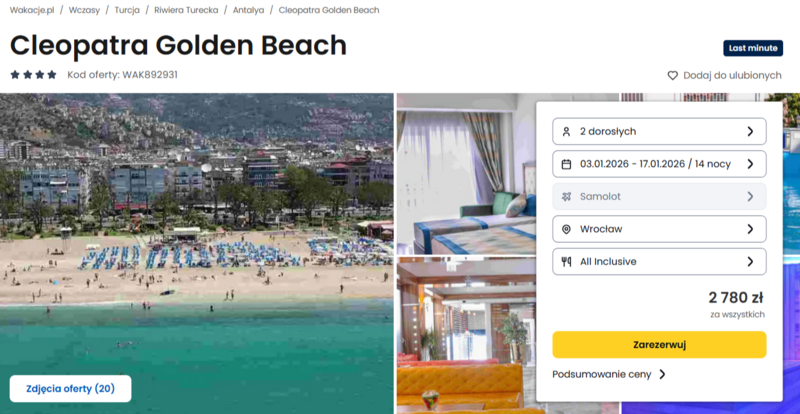Expand Podsumowanie ceny price summary
Image resolution: width=800 pixels, height=414 pixels.
(609, 374)
